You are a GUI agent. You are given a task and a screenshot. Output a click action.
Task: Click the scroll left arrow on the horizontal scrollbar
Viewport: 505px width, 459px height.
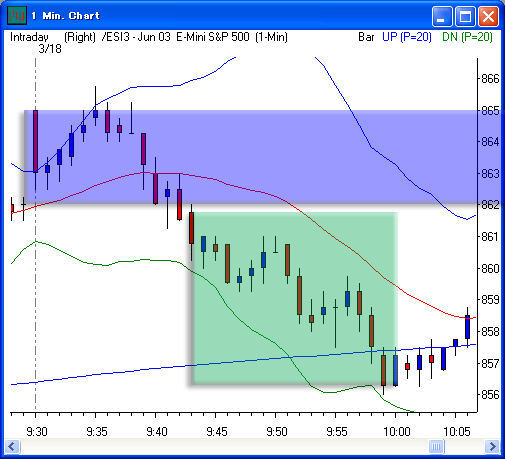point(12,446)
